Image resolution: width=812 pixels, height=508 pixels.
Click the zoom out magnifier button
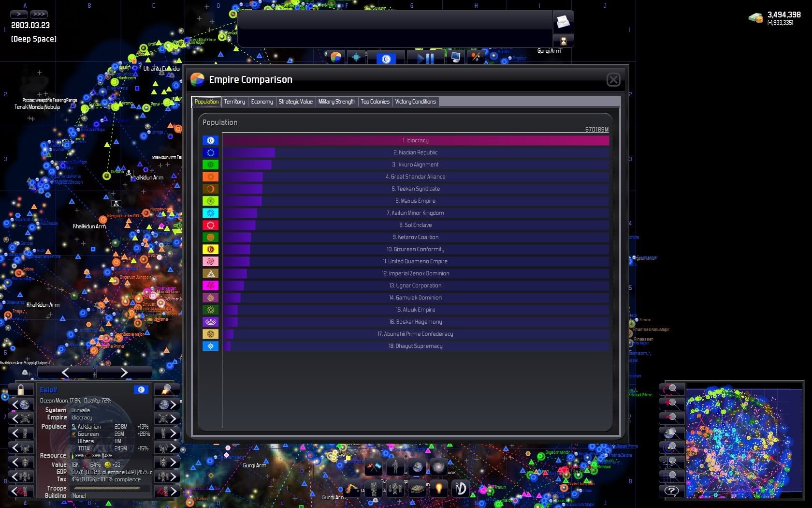point(671,418)
